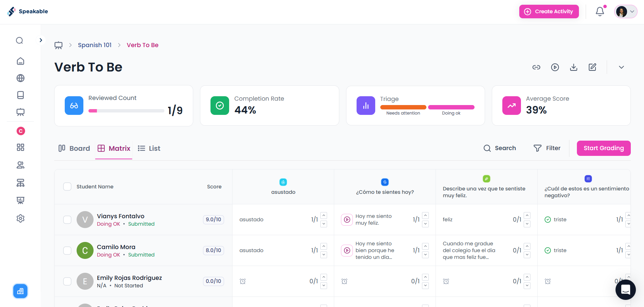
Task: Play Camilo Mora's audio response
Action: click(347, 250)
